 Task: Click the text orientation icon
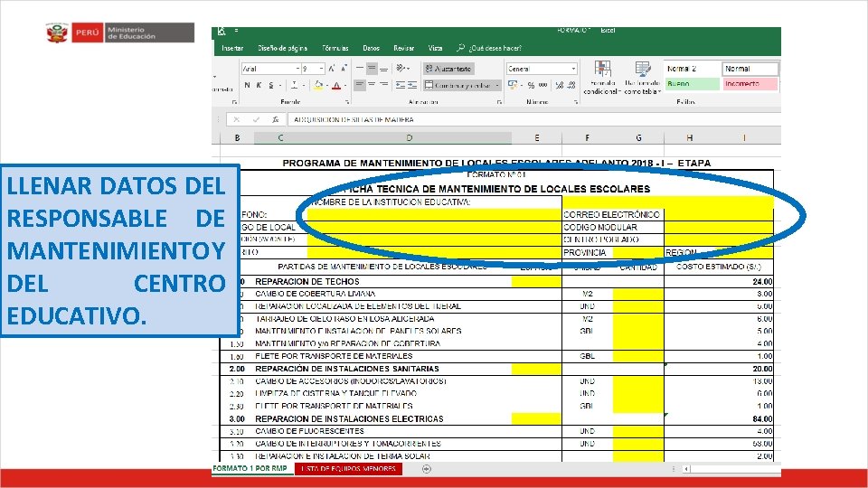click(x=401, y=69)
